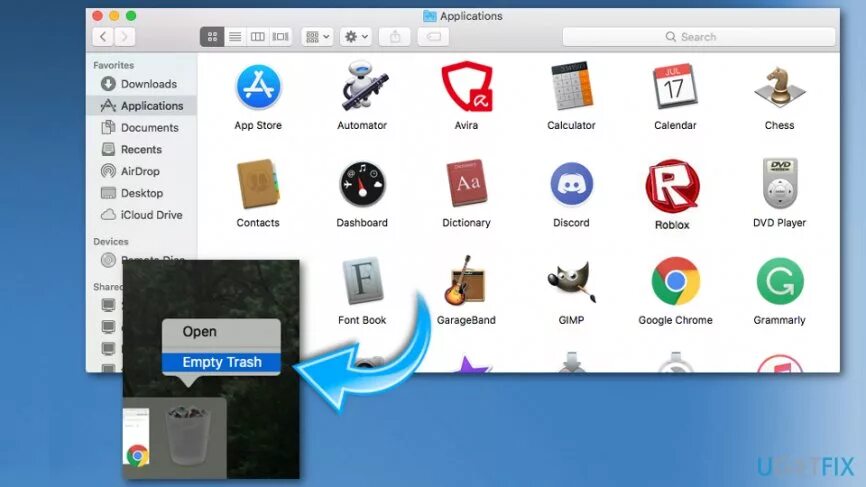Open Documents in the Finder sidebar
This screenshot has height=487, width=866.
tap(141, 128)
